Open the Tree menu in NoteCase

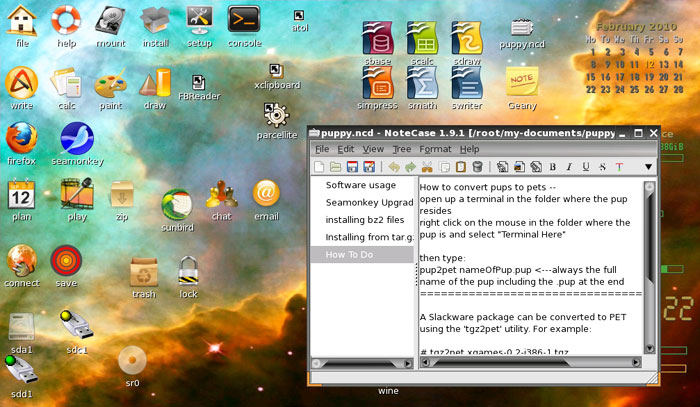coord(401,149)
